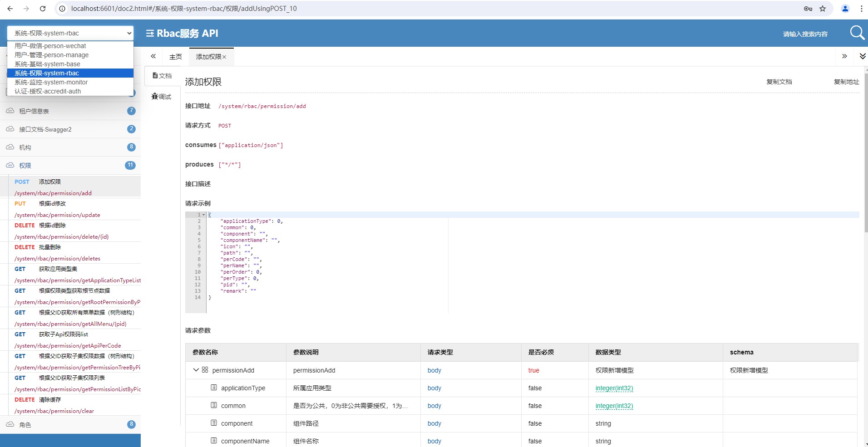Open the password manager key icon
This screenshot has width=868, height=447.
point(808,9)
